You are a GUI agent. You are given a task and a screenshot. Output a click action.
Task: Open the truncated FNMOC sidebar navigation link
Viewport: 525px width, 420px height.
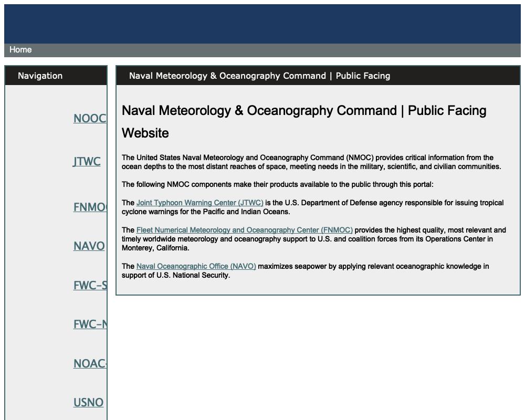tap(90, 207)
